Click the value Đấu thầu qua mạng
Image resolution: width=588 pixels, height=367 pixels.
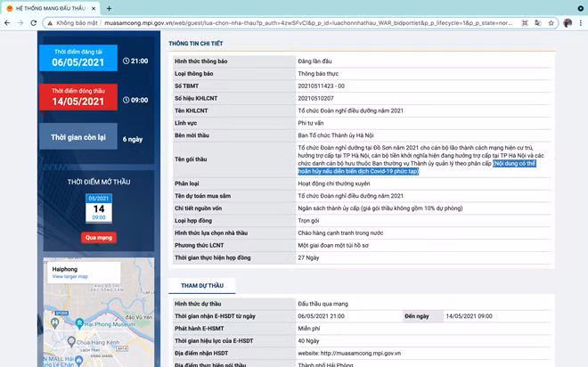click(323, 304)
